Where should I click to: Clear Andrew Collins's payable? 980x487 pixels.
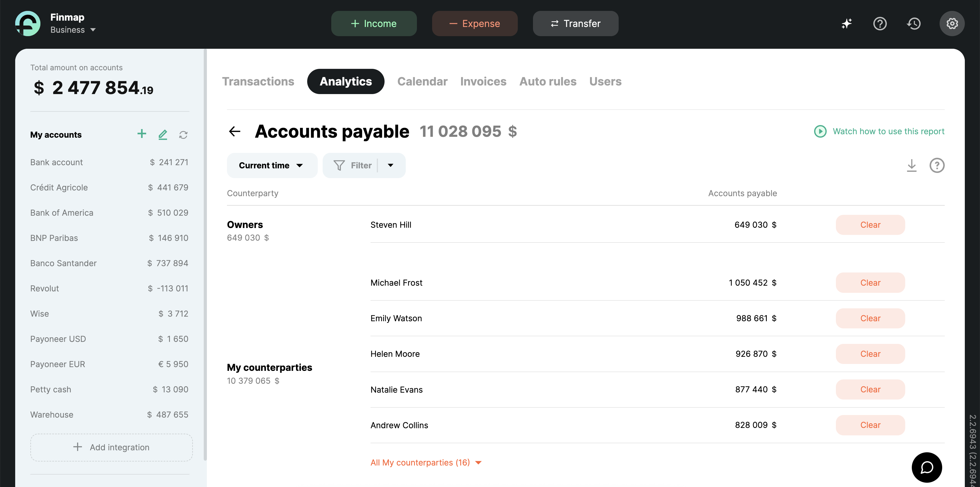(870, 425)
